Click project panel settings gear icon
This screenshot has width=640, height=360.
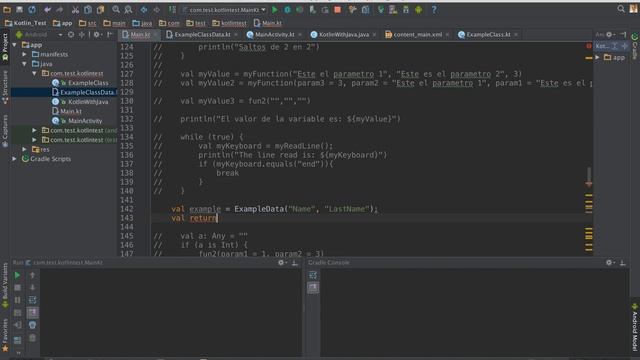coord(97,35)
